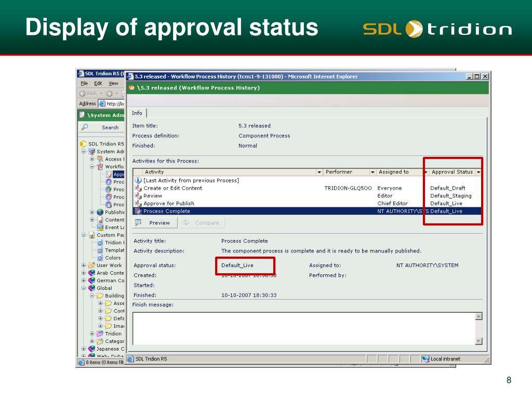Open the Activity column dropdown arrow

point(319,172)
